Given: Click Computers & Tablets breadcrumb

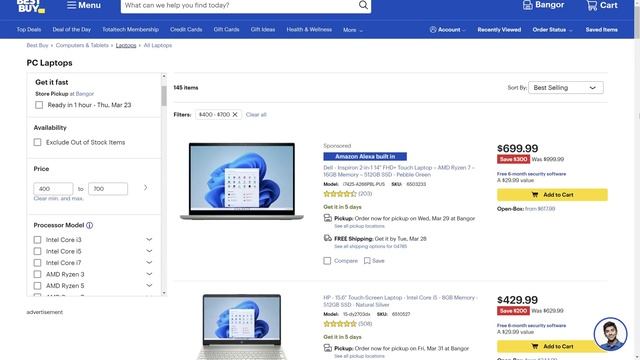Looking at the screenshot, I should [x=82, y=45].
